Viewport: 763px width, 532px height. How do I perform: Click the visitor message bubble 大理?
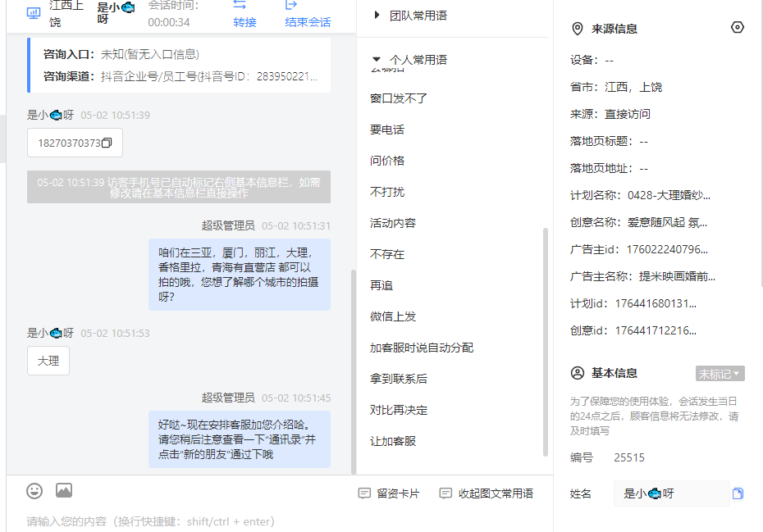pyautogui.click(x=48, y=361)
